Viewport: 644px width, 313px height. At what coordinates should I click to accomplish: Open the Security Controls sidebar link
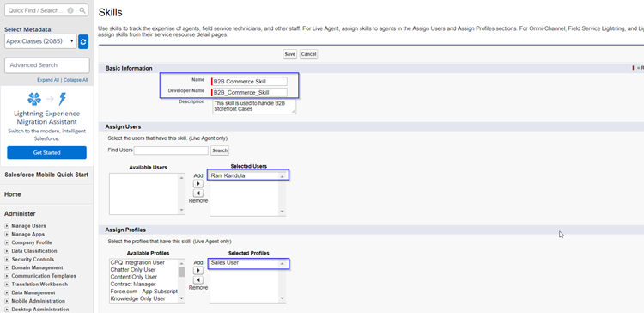click(33, 260)
